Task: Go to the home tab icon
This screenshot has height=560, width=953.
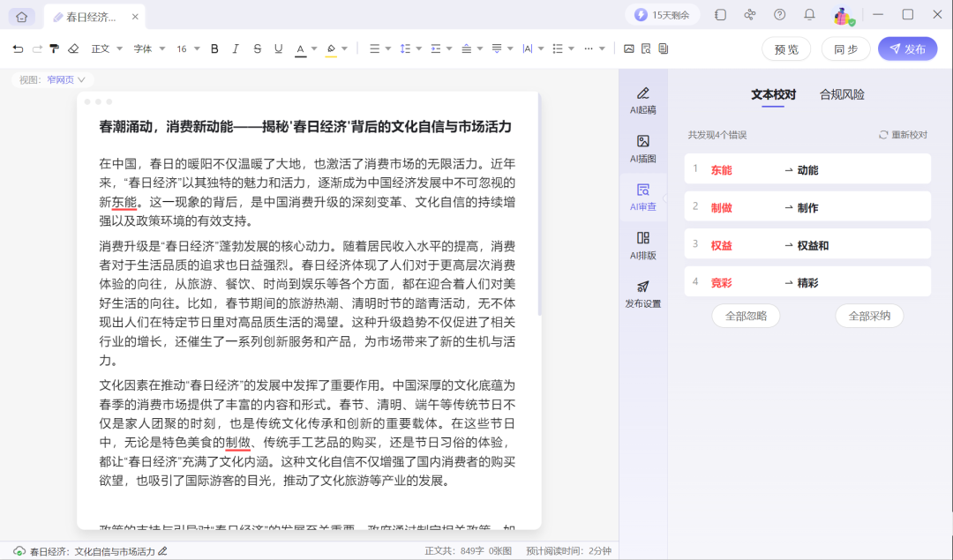Action: coord(22,17)
